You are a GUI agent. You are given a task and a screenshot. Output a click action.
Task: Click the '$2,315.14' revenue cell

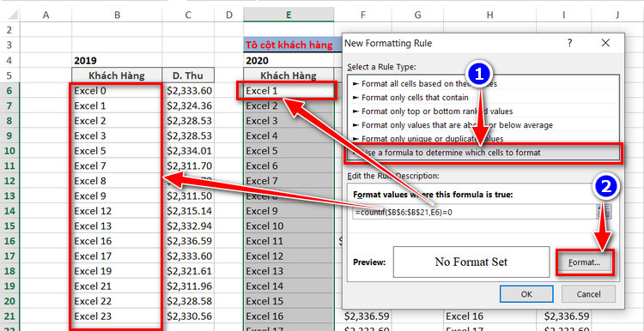188,211
